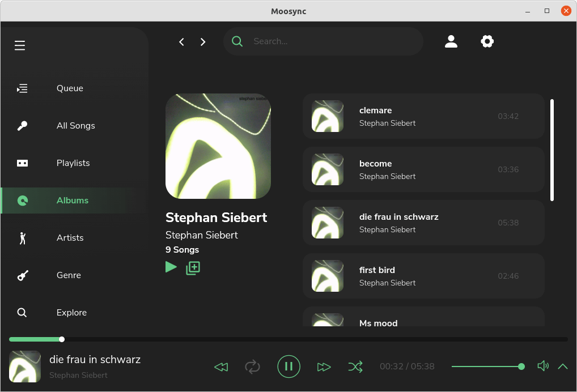Image resolution: width=577 pixels, height=392 pixels.
Task: Click the Stephan Siebert album heading
Action: coord(217,218)
